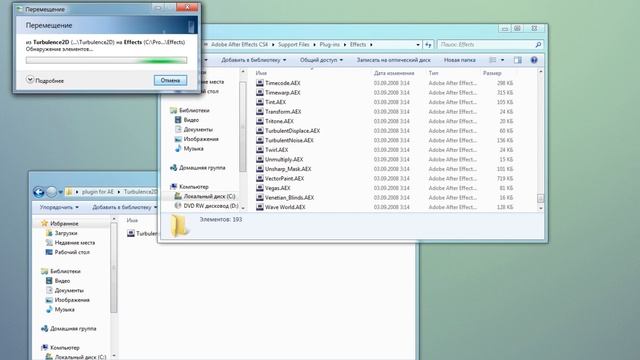Viewport: 640px width, 360px height.
Task: Click the green progress bar in move dialog
Action: (106, 60)
